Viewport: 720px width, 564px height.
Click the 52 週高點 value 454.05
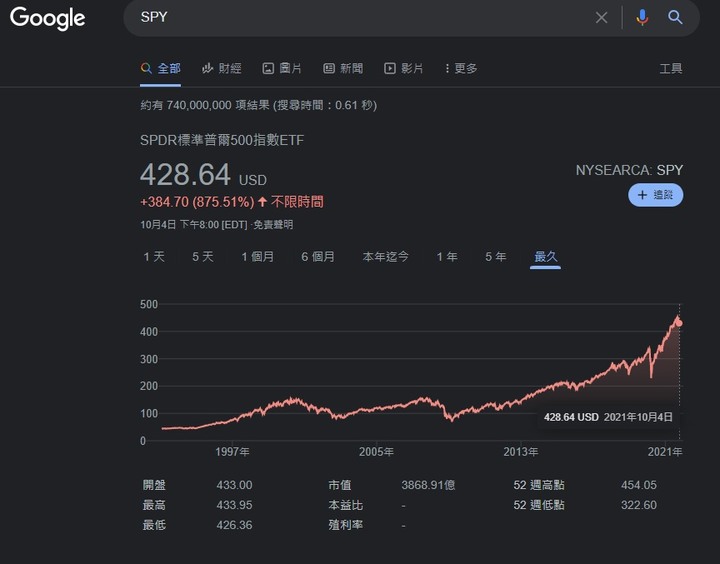click(639, 485)
